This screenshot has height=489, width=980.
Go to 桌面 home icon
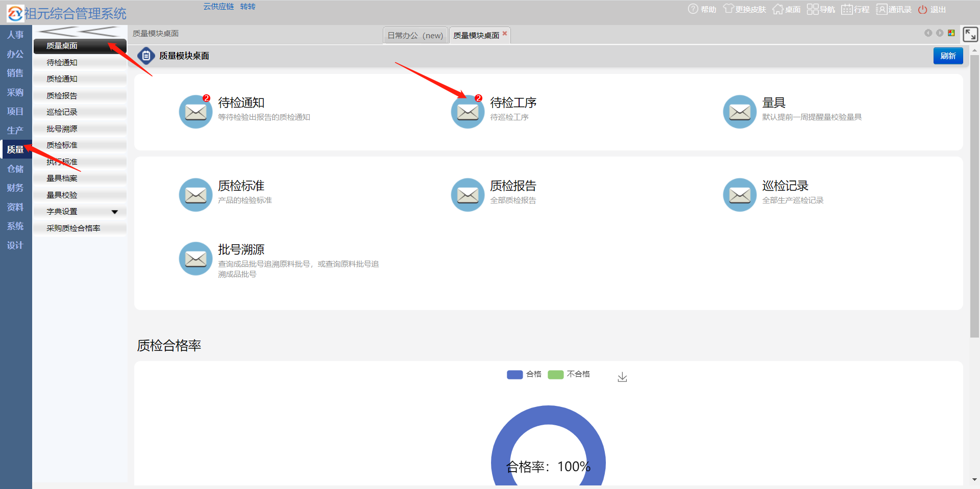click(x=777, y=9)
